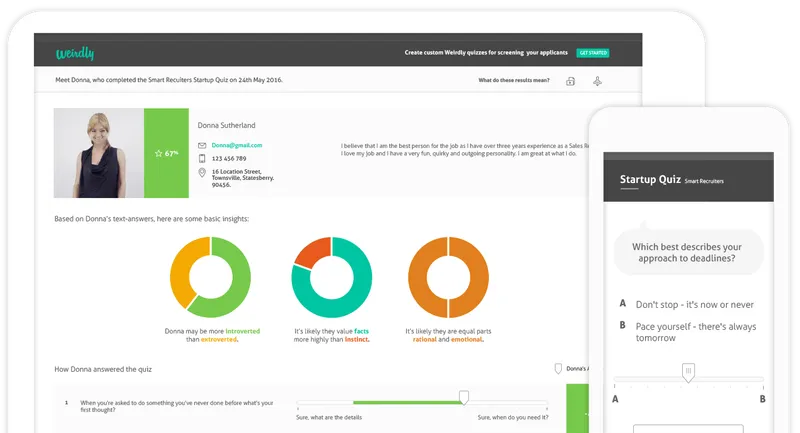800x433 pixels.
Task: Click the B end of phone slider
Action: coord(762,399)
